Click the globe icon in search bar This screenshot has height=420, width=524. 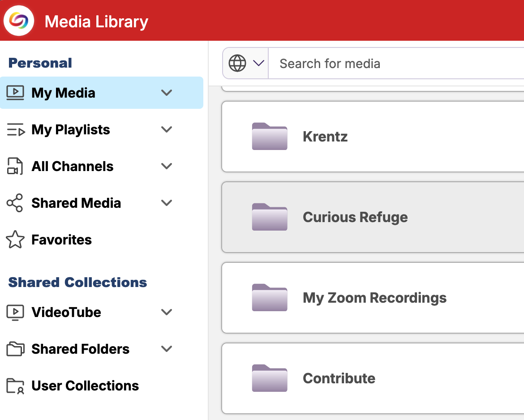point(237,63)
